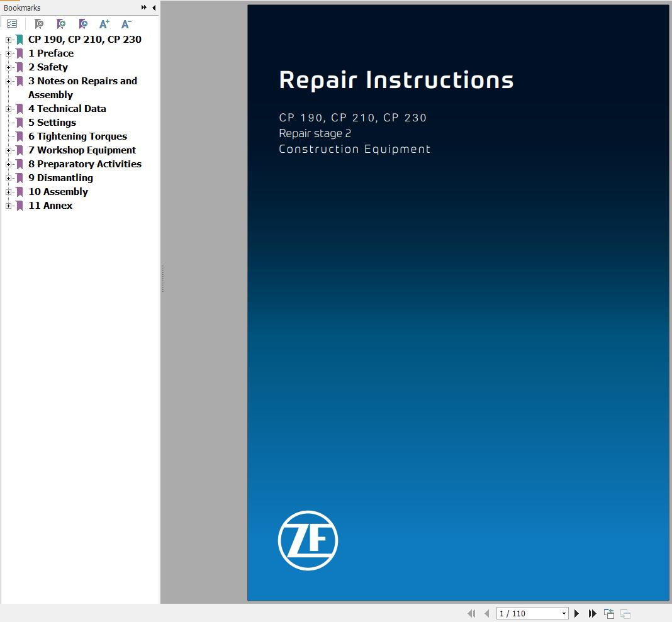672x622 pixels.
Task: Click the add new bookmark icon
Action: pyautogui.click(x=61, y=24)
